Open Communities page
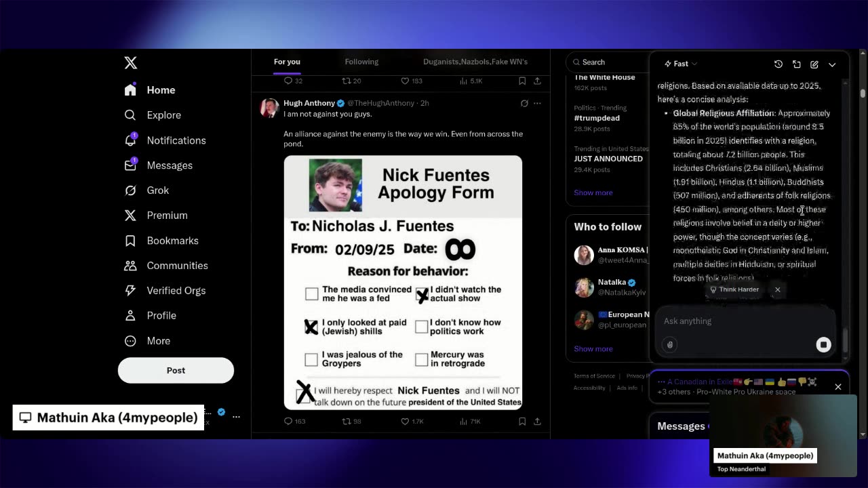Viewport: 868px width, 488px height. 166,266
